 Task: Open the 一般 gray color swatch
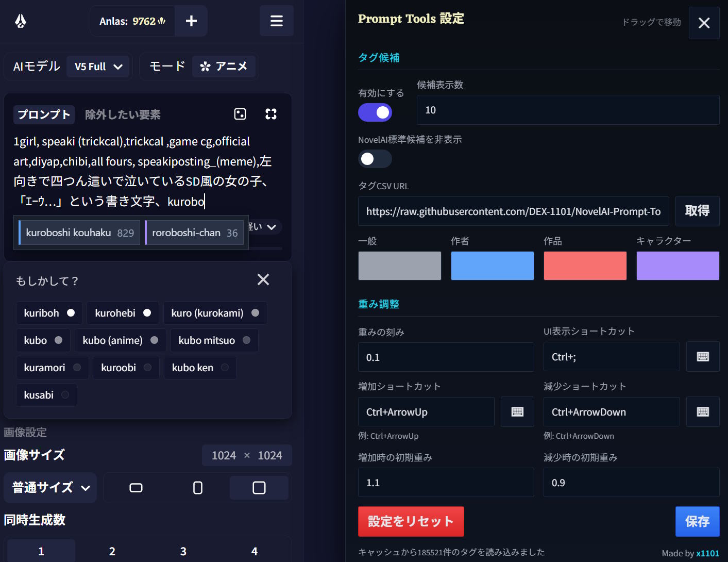[x=400, y=266]
